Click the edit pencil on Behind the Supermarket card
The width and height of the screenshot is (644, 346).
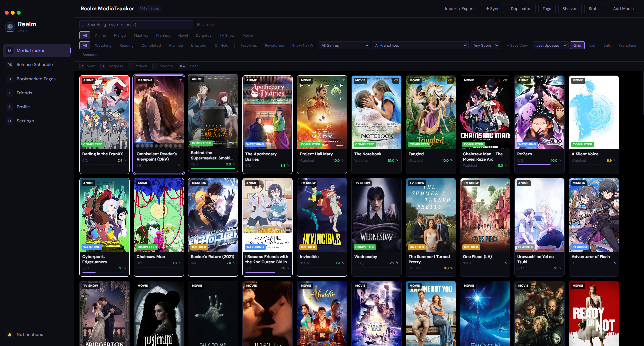tap(234, 164)
